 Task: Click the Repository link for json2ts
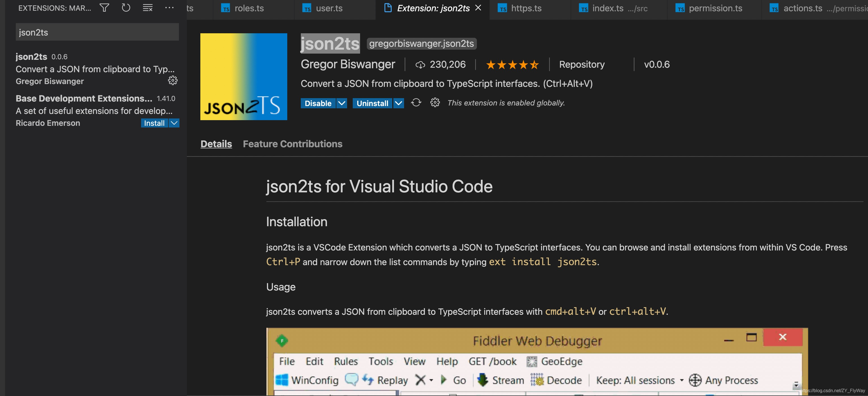tap(581, 64)
